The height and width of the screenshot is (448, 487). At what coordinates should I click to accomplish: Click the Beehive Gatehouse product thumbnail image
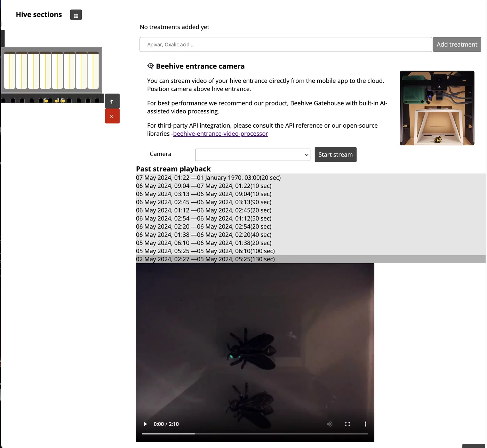tap(437, 108)
